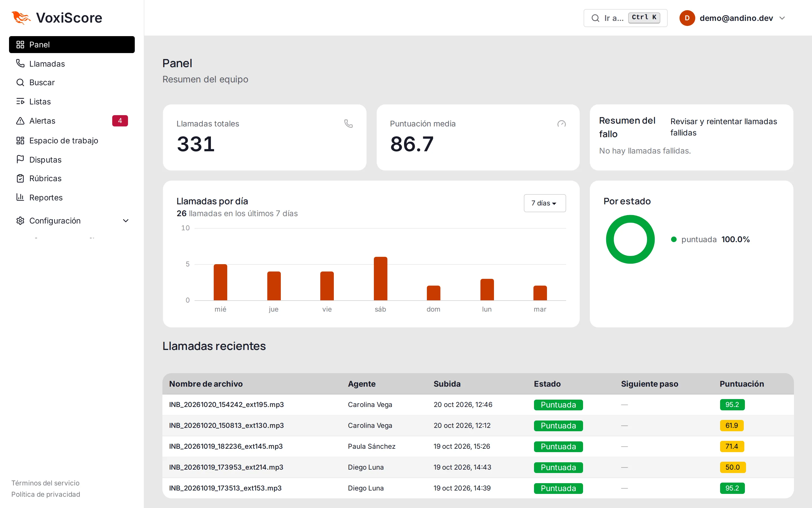Click the Rúbricas clipboard icon
Viewport: 812px width, 508px height.
click(20, 178)
